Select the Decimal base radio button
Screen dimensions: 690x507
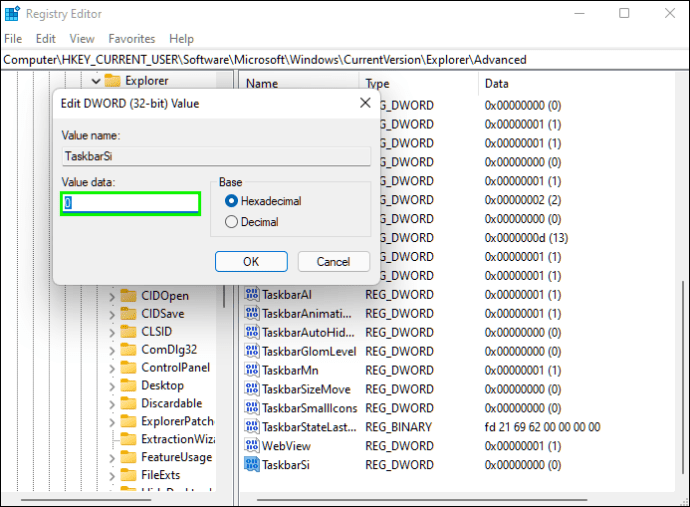point(231,222)
